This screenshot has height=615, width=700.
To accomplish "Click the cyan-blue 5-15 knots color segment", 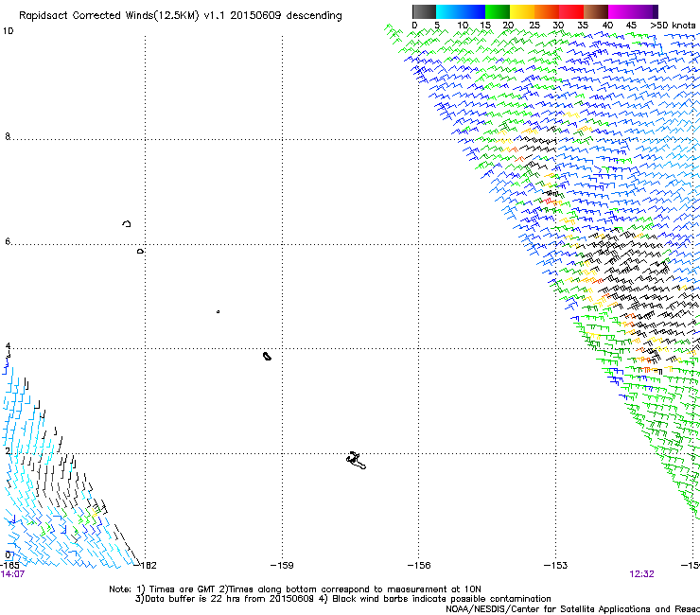I will pos(461,11).
